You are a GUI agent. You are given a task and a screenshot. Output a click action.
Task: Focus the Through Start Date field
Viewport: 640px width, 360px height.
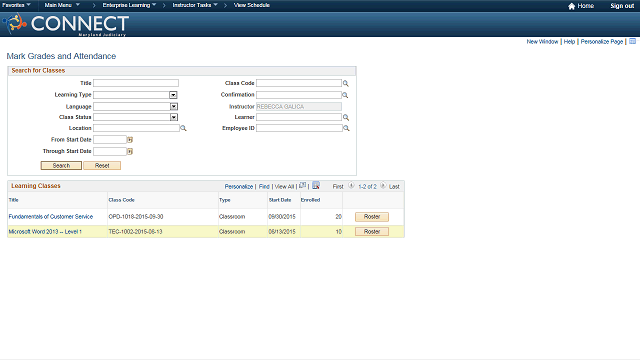point(110,151)
